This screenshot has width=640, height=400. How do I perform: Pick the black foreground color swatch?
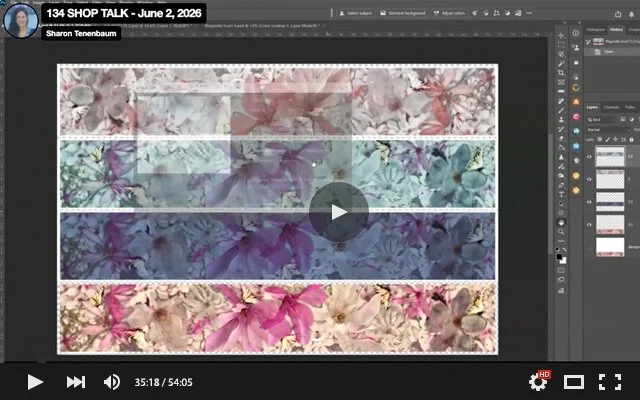(x=559, y=257)
